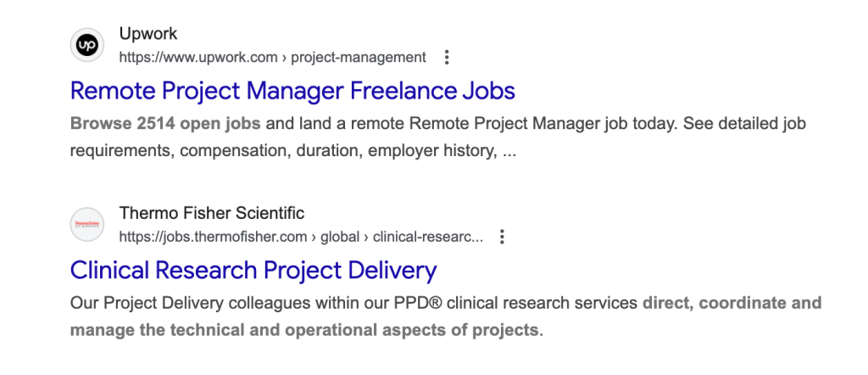Click the clinical-researc... breadcrumb segment

(429, 237)
